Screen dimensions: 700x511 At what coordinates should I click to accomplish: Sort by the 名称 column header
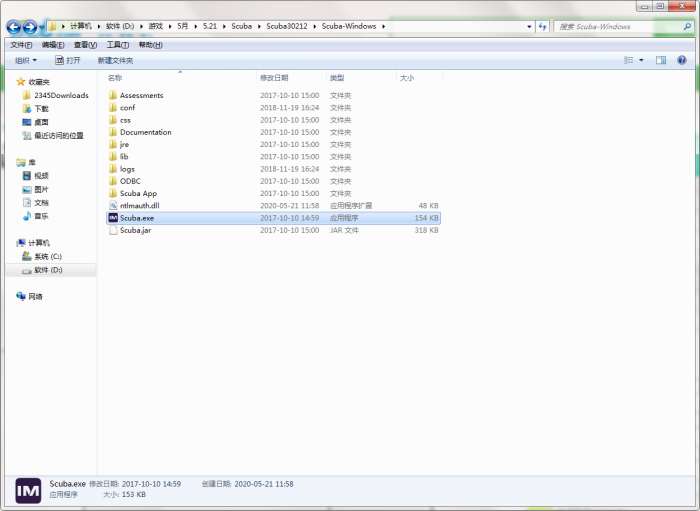tap(115, 78)
